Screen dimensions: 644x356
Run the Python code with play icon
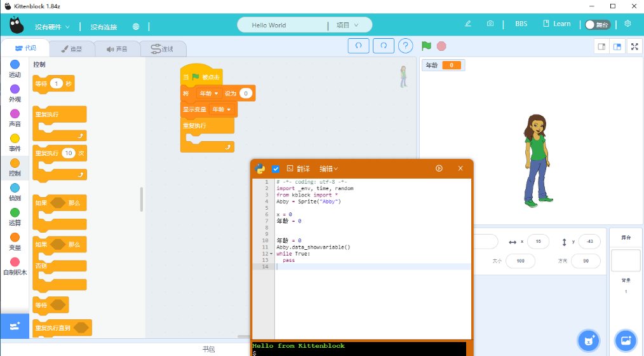click(x=439, y=168)
